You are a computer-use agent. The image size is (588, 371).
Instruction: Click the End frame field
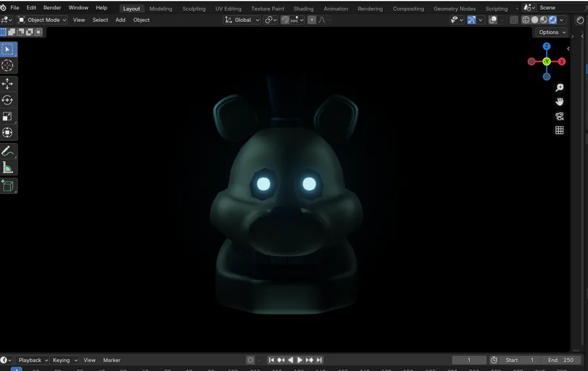click(561, 360)
